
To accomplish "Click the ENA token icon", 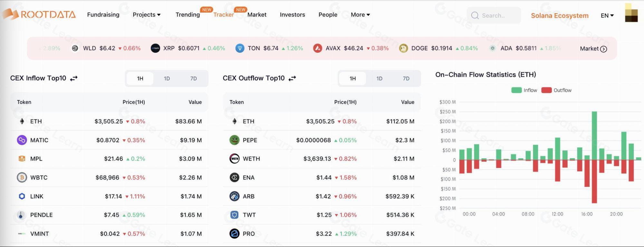I will 235,177.
